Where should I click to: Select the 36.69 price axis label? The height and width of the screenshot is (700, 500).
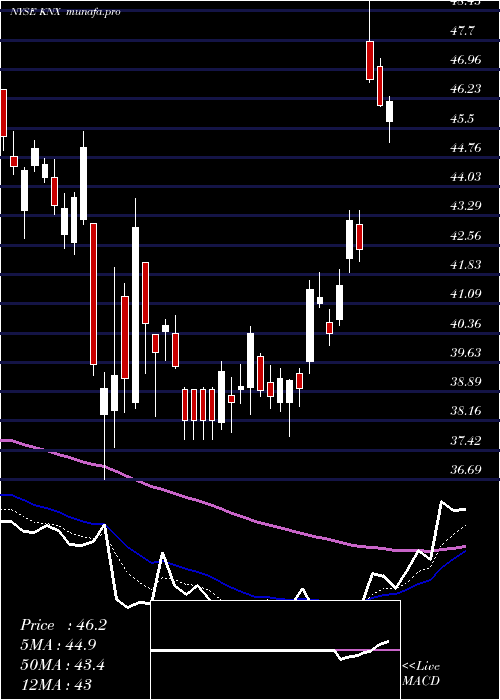[x=467, y=470]
